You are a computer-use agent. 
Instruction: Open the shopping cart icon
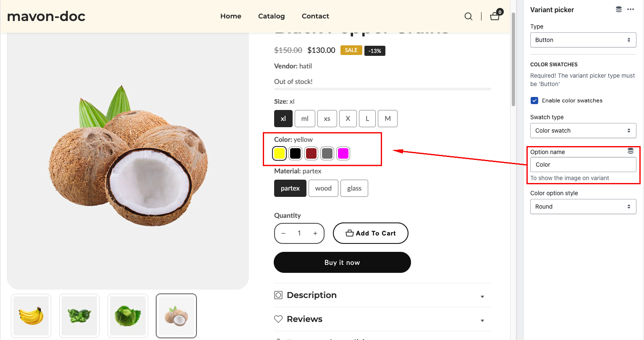(495, 16)
